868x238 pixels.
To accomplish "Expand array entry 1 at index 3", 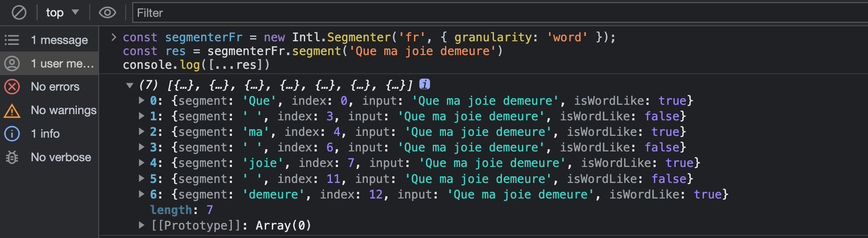I will [141, 116].
